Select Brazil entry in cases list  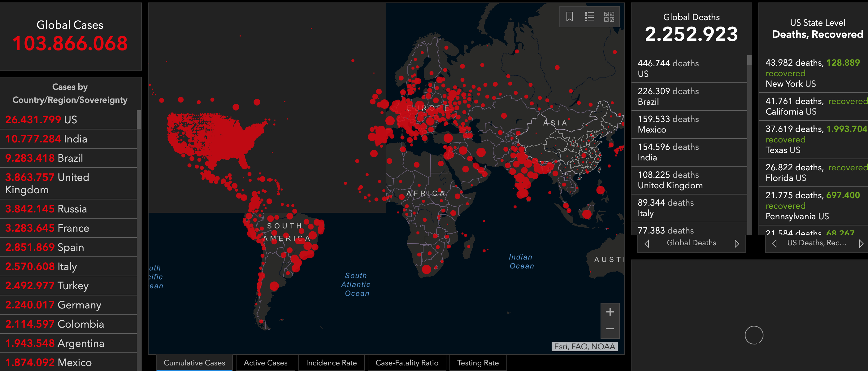point(44,158)
